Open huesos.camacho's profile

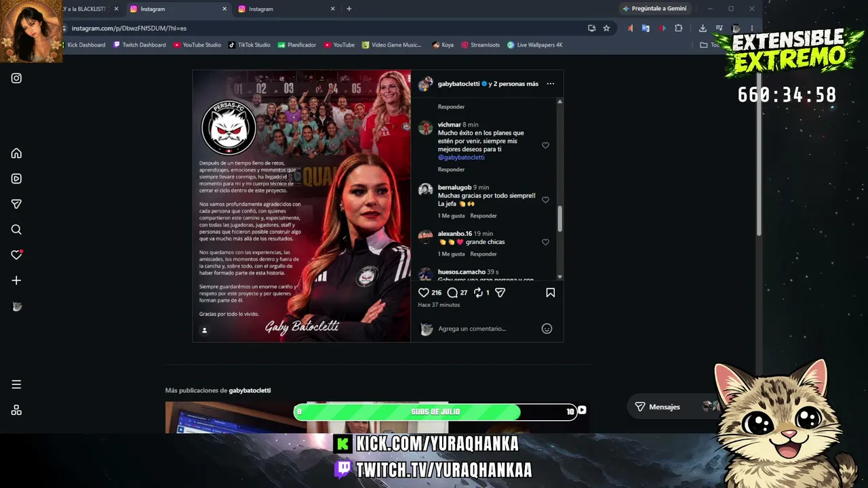tap(461, 272)
